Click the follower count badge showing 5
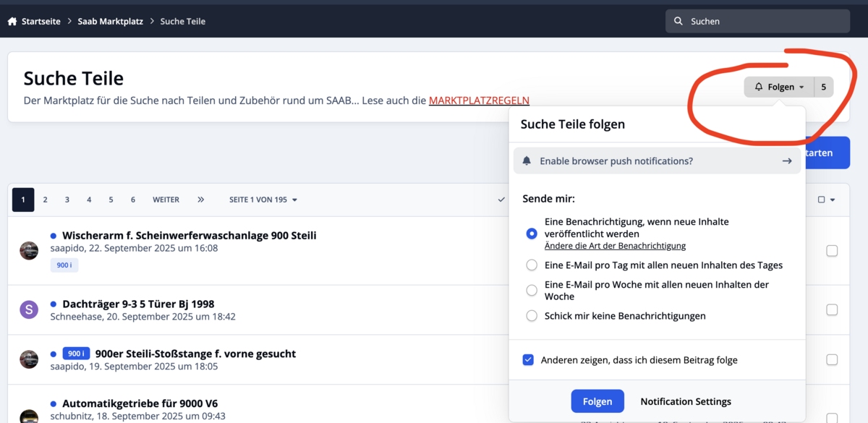This screenshot has width=868, height=423. [x=824, y=87]
